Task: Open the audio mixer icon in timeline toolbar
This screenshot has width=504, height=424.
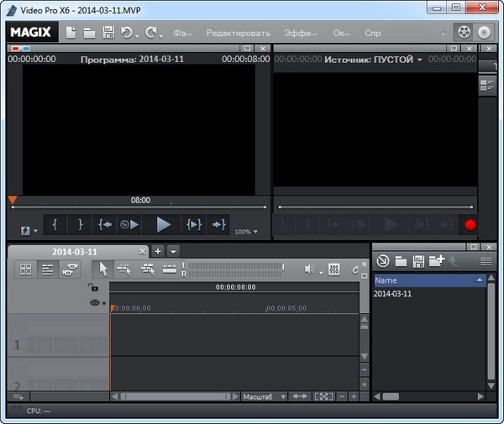Action: coord(333,270)
